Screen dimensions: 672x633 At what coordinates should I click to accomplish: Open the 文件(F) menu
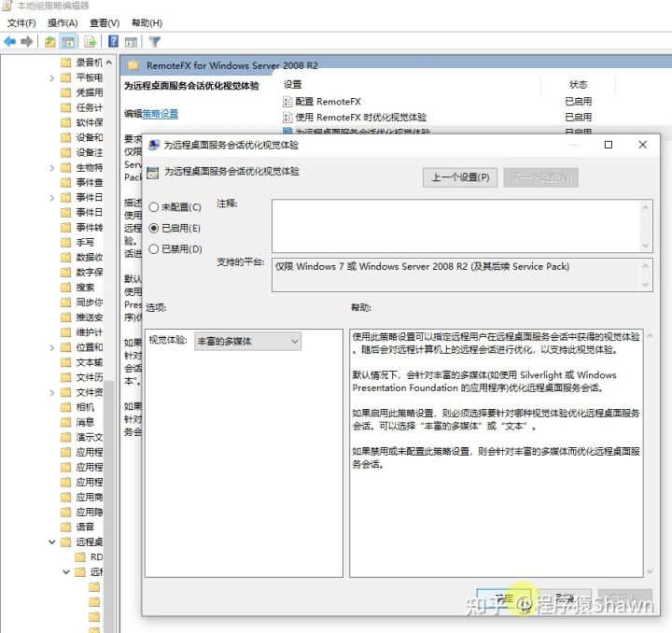coord(21,23)
